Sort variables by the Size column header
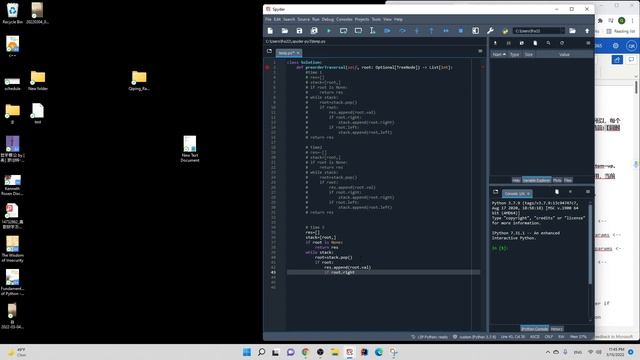This screenshot has height=360, width=640. 529,54
